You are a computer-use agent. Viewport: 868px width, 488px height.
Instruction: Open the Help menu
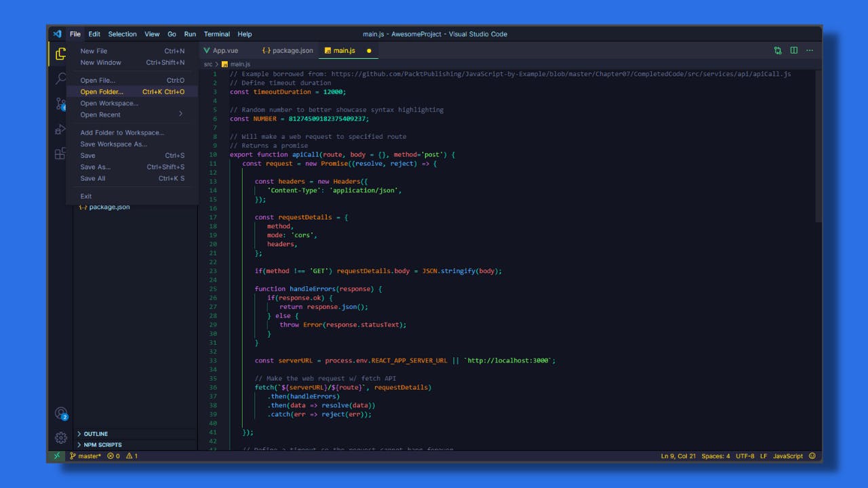click(245, 34)
